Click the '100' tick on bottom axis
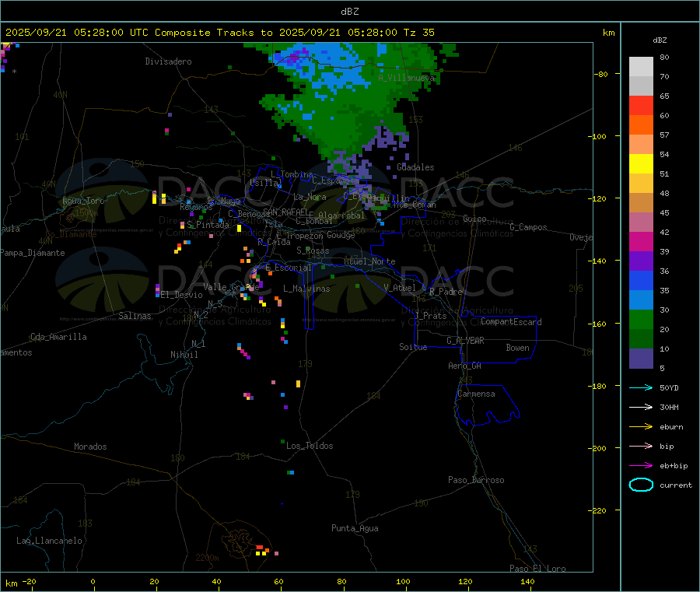This screenshot has width=700, height=592. pos(403,581)
